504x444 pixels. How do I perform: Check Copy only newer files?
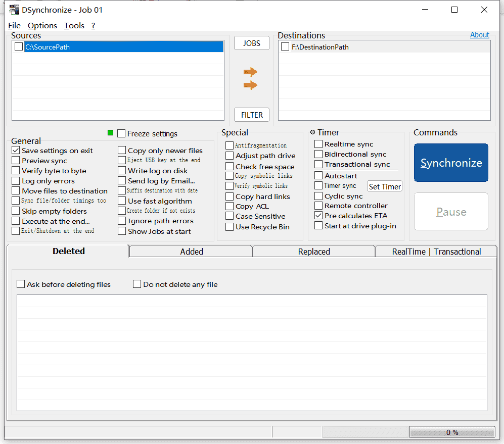pos(122,150)
